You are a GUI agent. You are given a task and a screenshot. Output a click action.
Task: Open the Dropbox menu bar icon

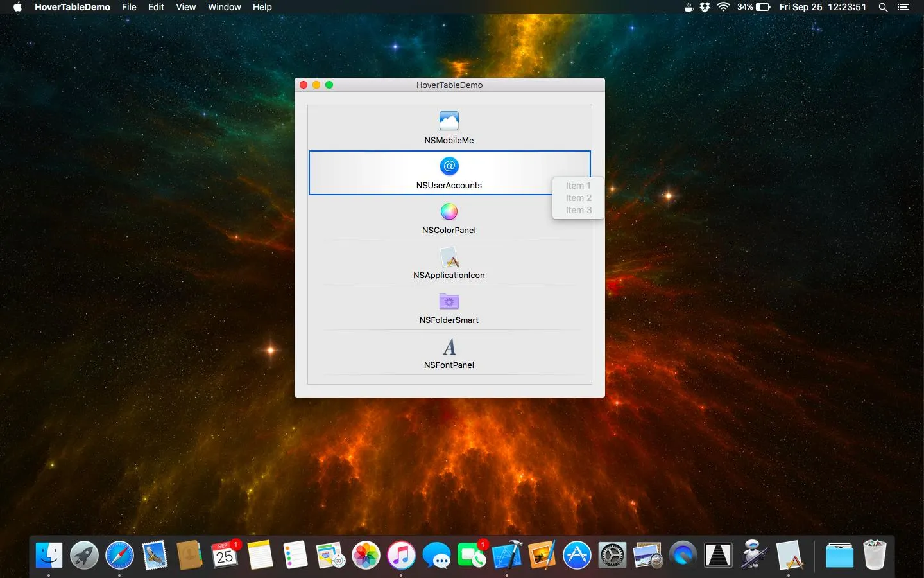pos(705,7)
